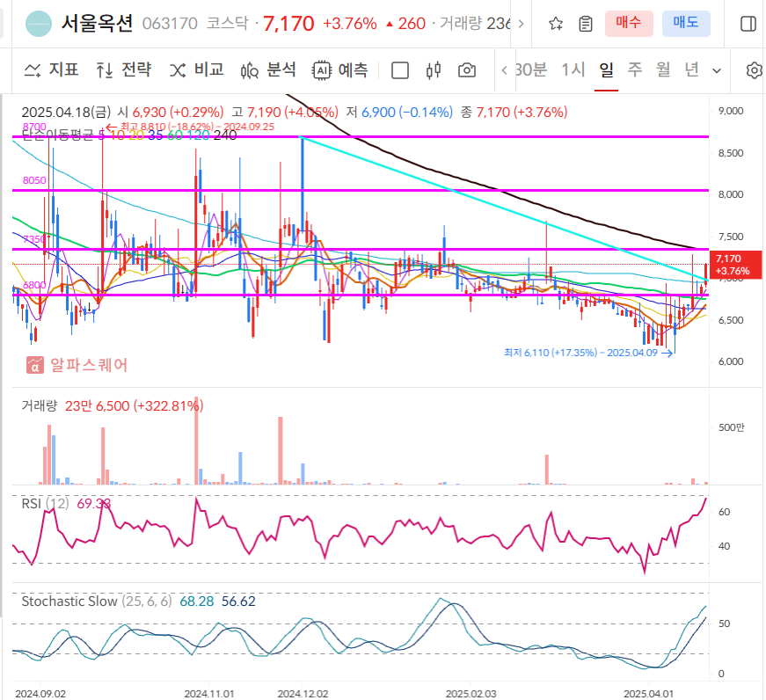The width and height of the screenshot is (766, 700).
Task: Click the candle-style chart type icon
Action: tap(433, 69)
